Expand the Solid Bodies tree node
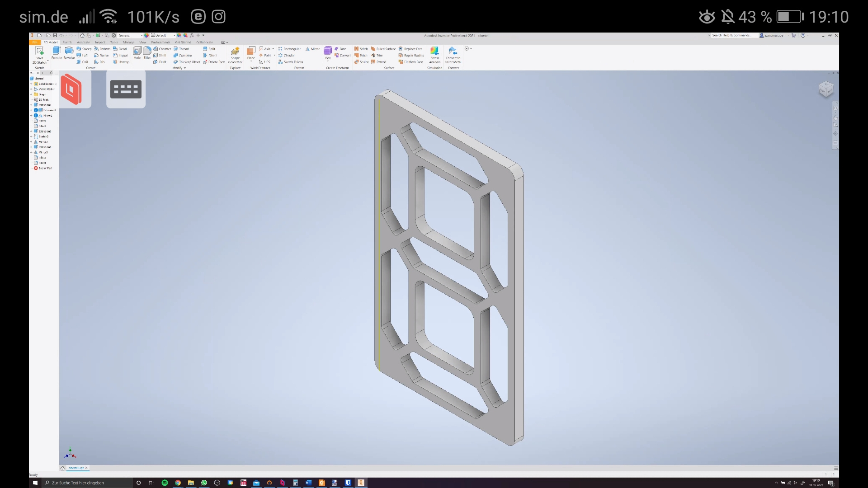The height and width of the screenshot is (488, 868). 31,84
